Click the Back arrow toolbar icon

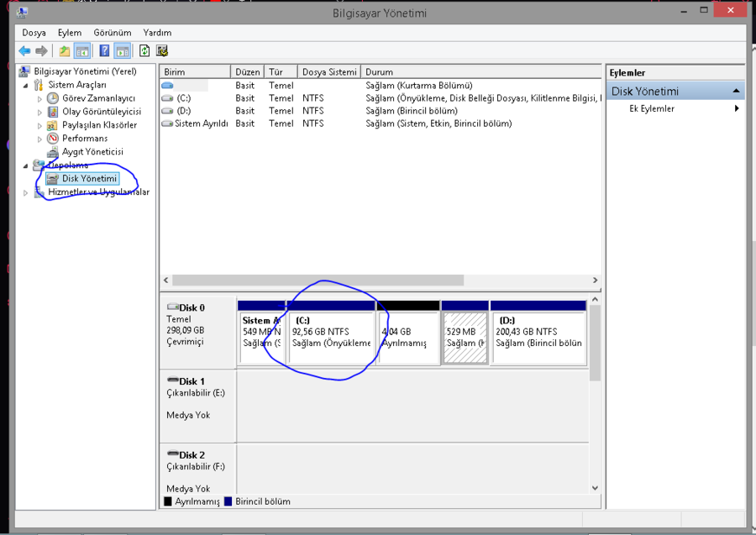(x=24, y=50)
